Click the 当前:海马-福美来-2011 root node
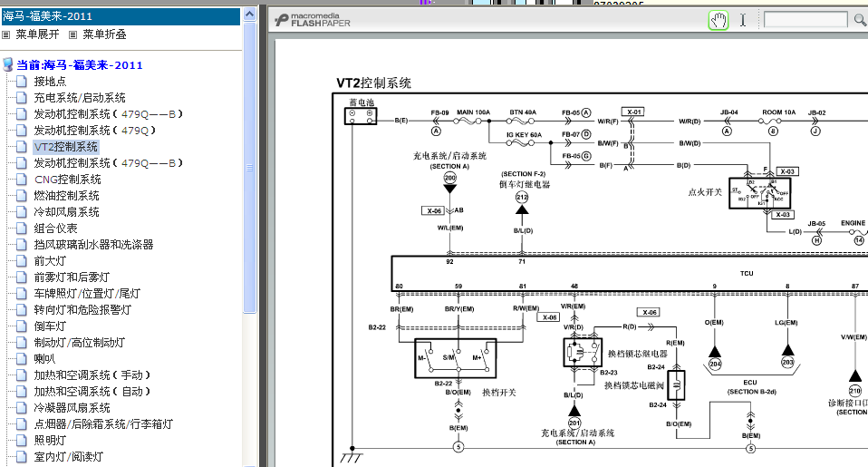868x467 pixels. coord(79,65)
